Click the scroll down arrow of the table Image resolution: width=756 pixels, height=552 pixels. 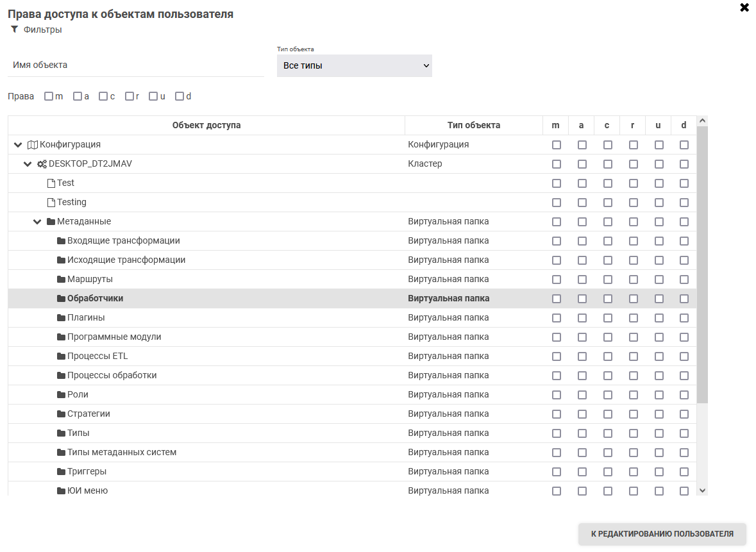pos(702,490)
